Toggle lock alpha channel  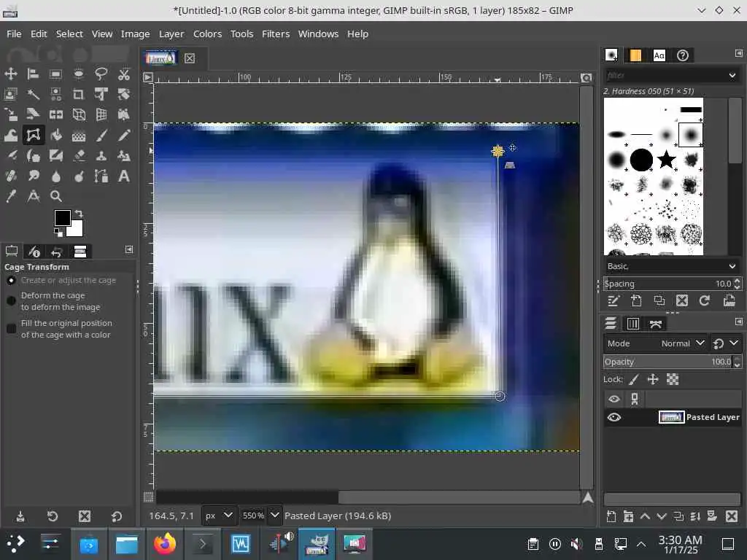click(x=672, y=379)
